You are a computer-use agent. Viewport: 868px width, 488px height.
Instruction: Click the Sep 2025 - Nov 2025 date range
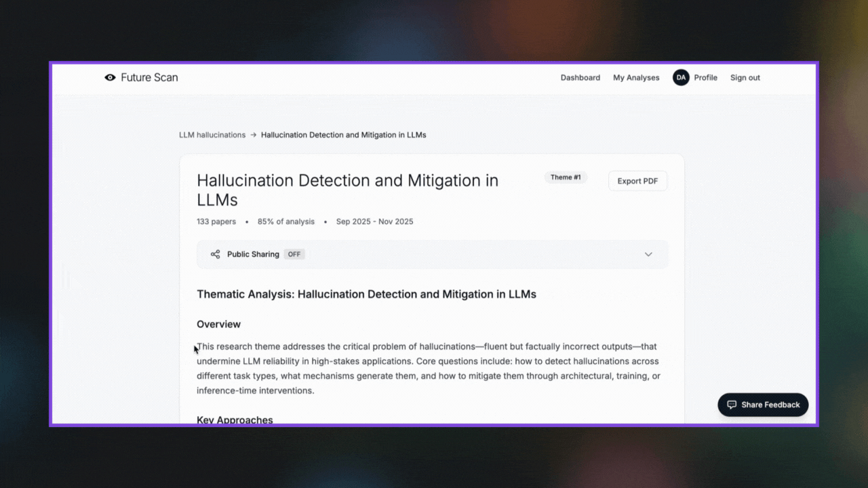click(374, 222)
